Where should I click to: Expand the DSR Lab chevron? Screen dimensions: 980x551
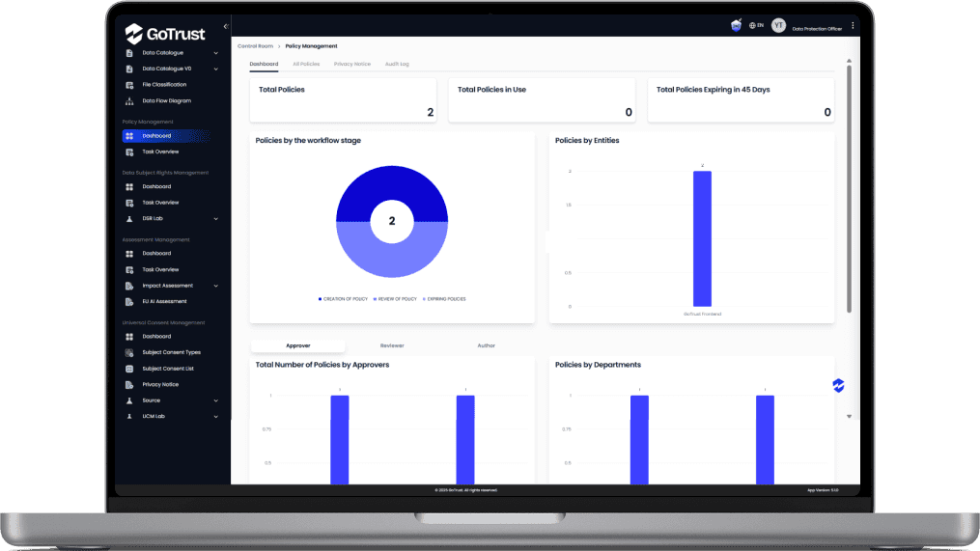click(215, 219)
